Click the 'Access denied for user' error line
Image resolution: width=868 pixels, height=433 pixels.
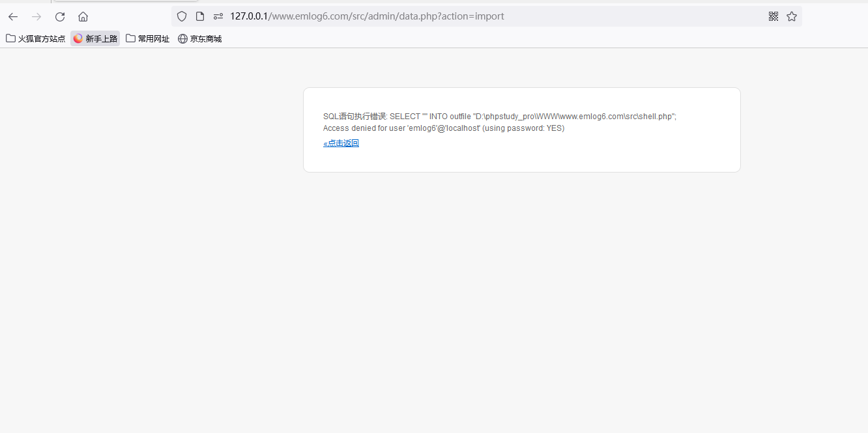[x=444, y=128]
